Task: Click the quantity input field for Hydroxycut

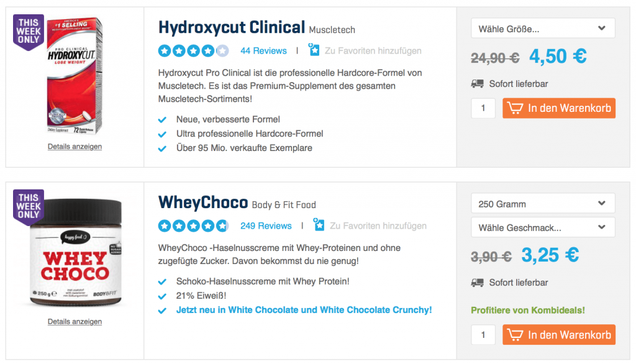Action: 483,107
